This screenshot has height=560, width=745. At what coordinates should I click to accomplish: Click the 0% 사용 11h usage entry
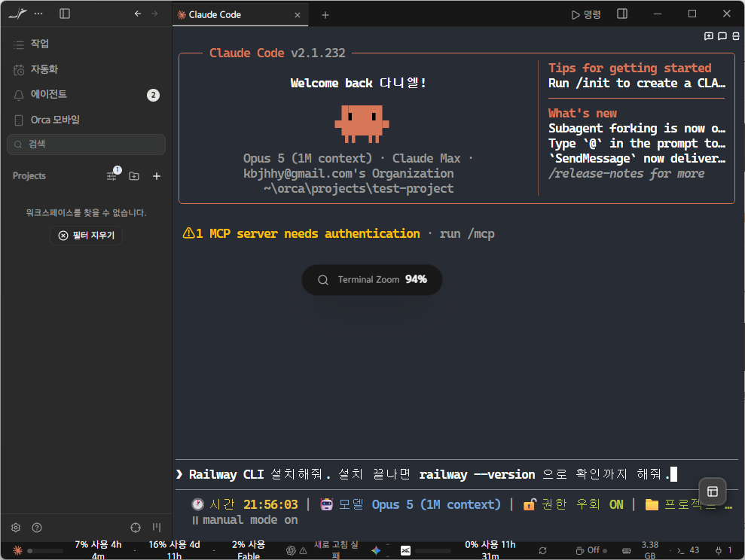point(490,550)
